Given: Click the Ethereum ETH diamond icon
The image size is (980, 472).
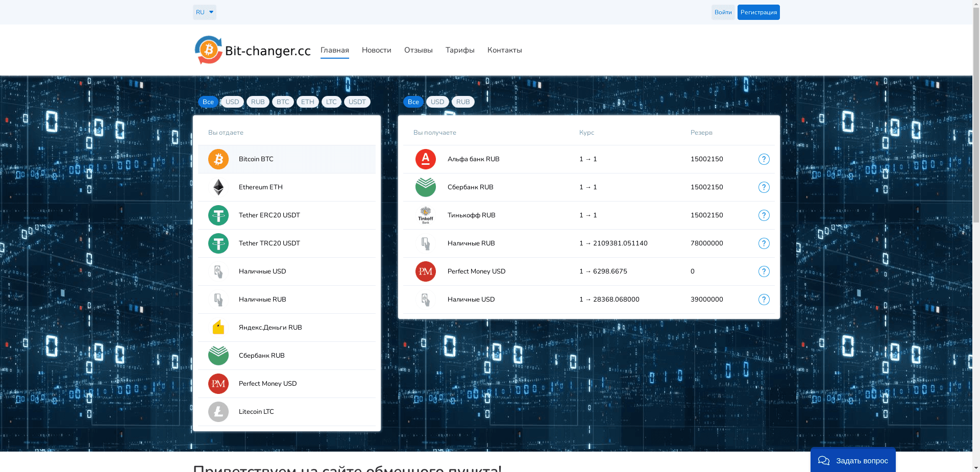Looking at the screenshot, I should tap(218, 187).
